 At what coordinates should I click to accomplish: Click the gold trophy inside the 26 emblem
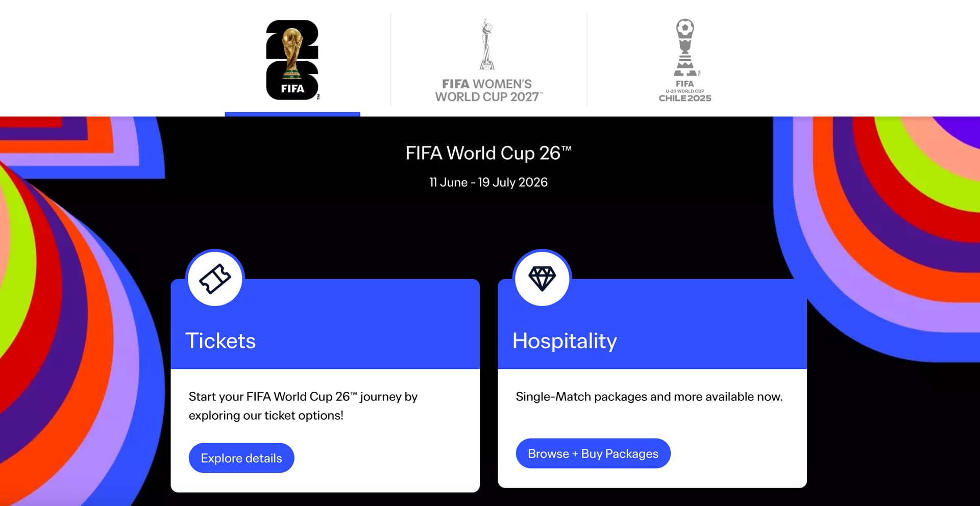[292, 51]
